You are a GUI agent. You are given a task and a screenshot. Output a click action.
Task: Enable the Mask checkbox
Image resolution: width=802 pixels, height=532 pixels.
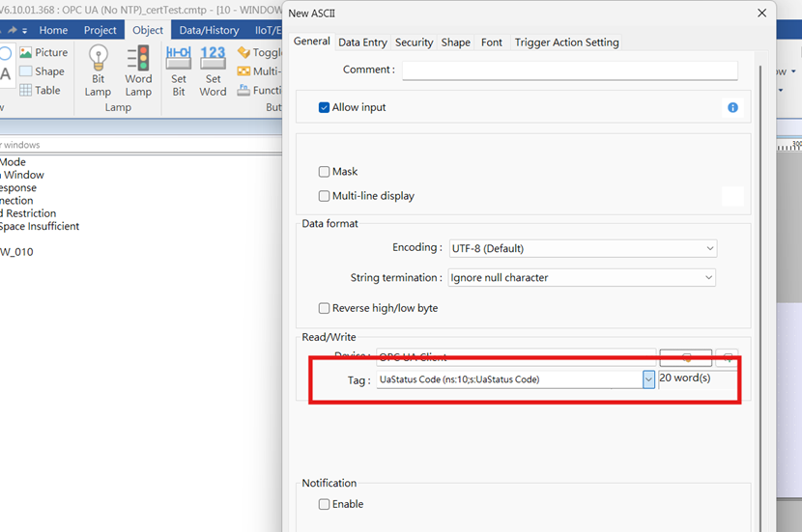[x=324, y=172]
